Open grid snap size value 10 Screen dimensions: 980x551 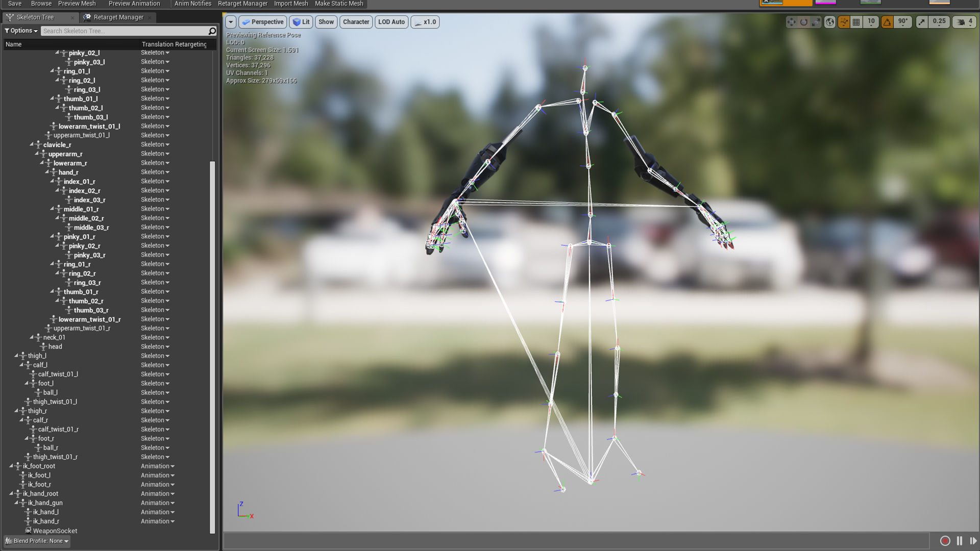871,21
